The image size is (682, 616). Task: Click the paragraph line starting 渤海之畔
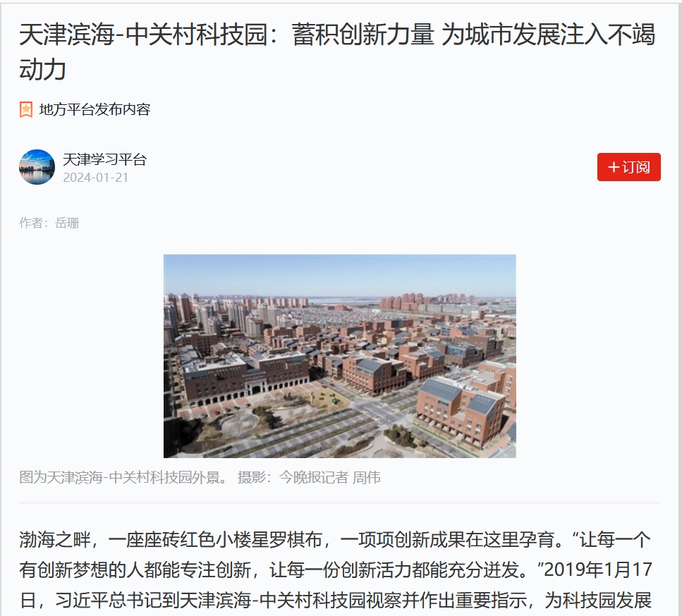[x=335, y=539]
